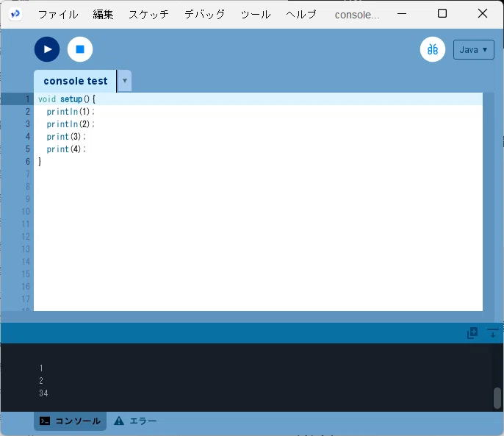The width and height of the screenshot is (504, 436).
Task: Toggle the debugger butterfly icon
Action: coord(433,49)
